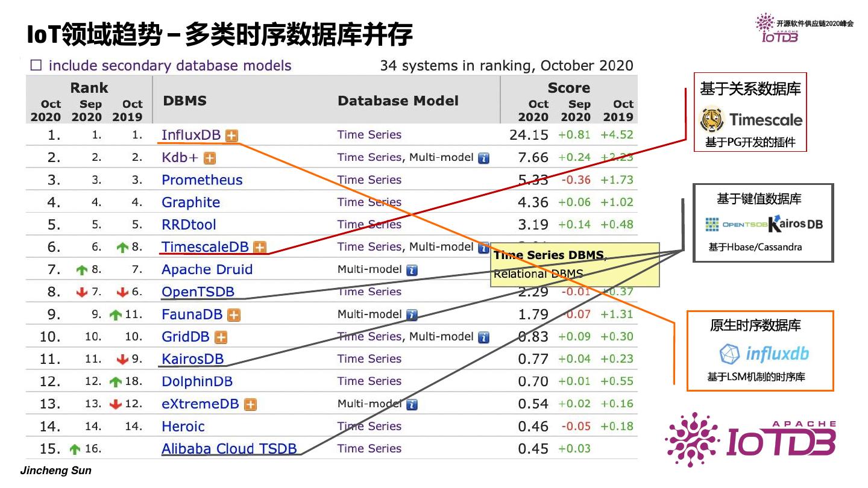Click the yellow Time Series DBMS tooltip
The image size is (868, 488).
(x=575, y=264)
